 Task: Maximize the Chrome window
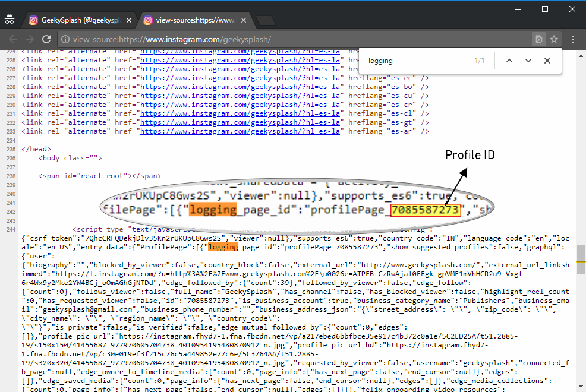pyautogui.click(x=545, y=8)
